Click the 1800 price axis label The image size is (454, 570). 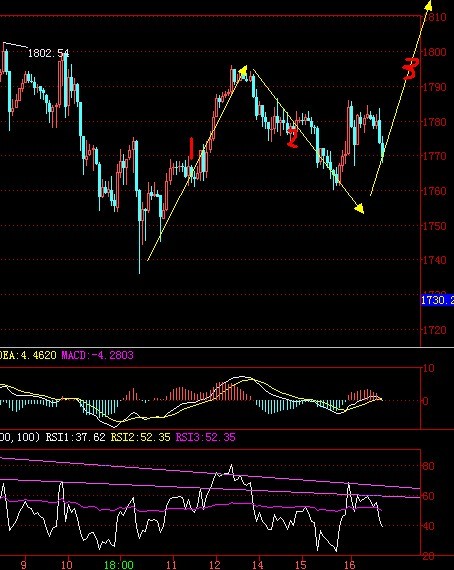point(435,52)
